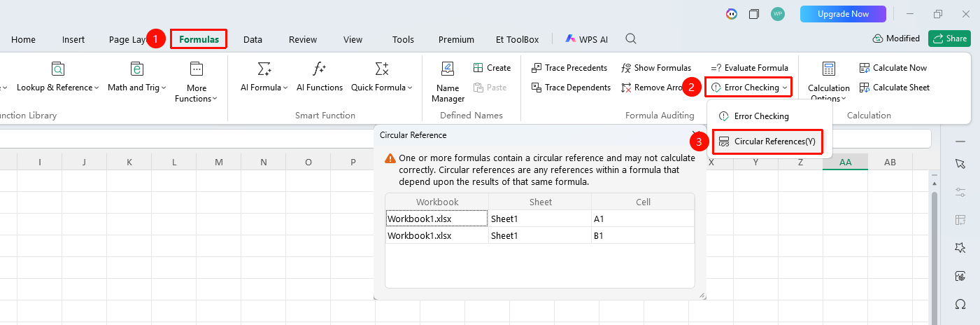Click the Share button
This screenshot has height=325, width=980.
[x=949, y=39]
